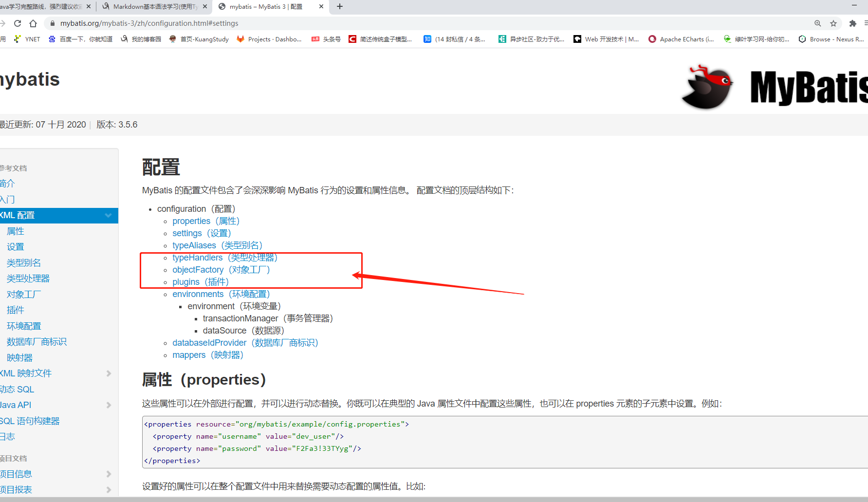
Task: Follow the databaseIdProvider（数据库厂商标识）link
Action: click(x=245, y=343)
